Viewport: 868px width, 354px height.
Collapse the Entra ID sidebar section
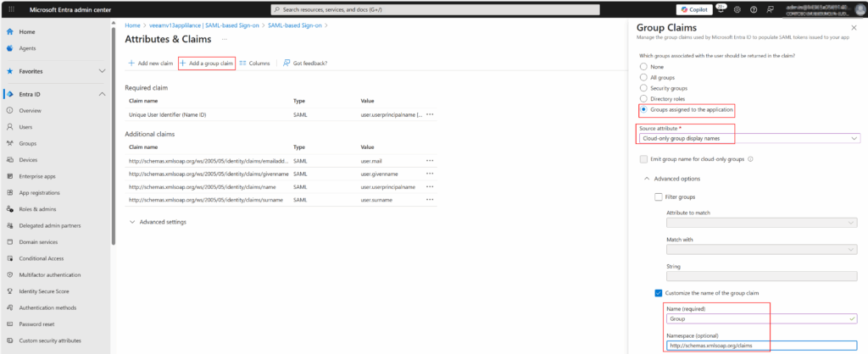tap(102, 94)
